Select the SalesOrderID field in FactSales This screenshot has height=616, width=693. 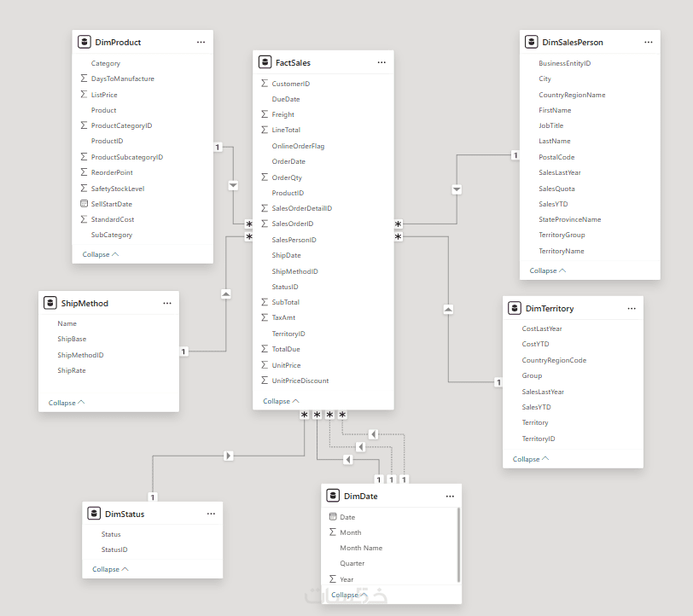pyautogui.click(x=293, y=224)
